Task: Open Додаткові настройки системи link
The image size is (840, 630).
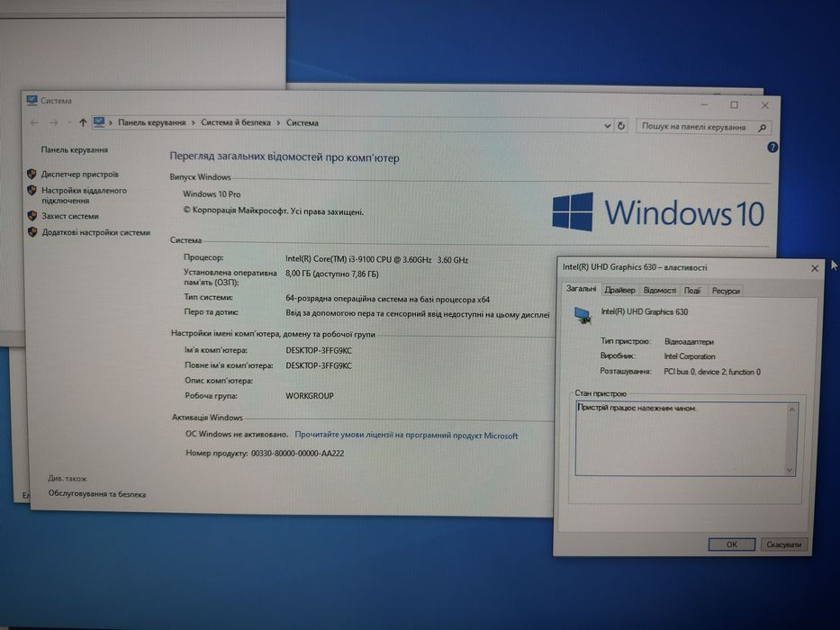Action: coord(96,232)
